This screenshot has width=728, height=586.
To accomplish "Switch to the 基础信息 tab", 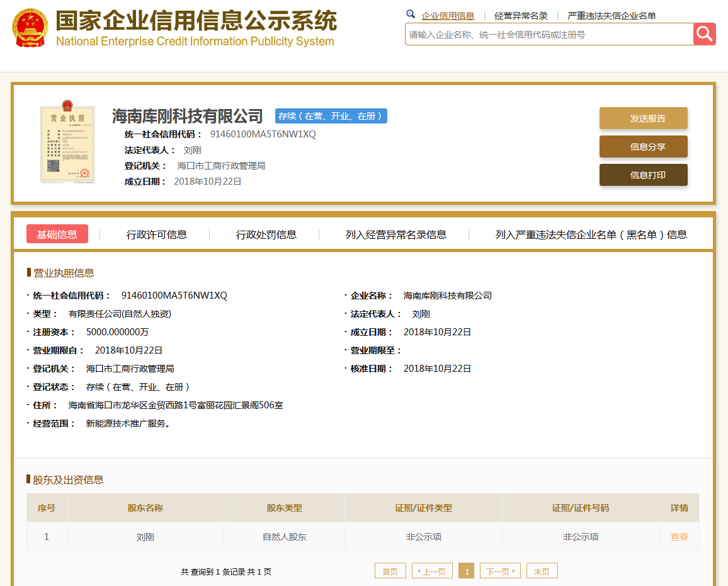I will (x=57, y=234).
